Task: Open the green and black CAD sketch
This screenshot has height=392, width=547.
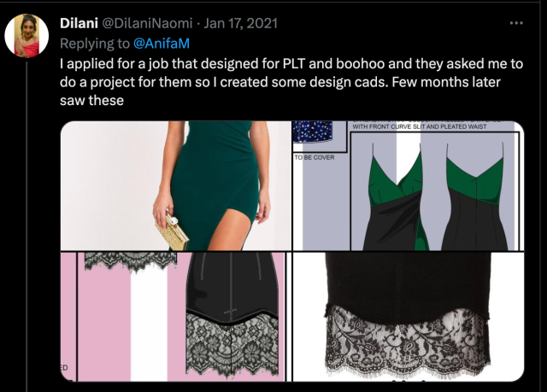Action: (409, 185)
